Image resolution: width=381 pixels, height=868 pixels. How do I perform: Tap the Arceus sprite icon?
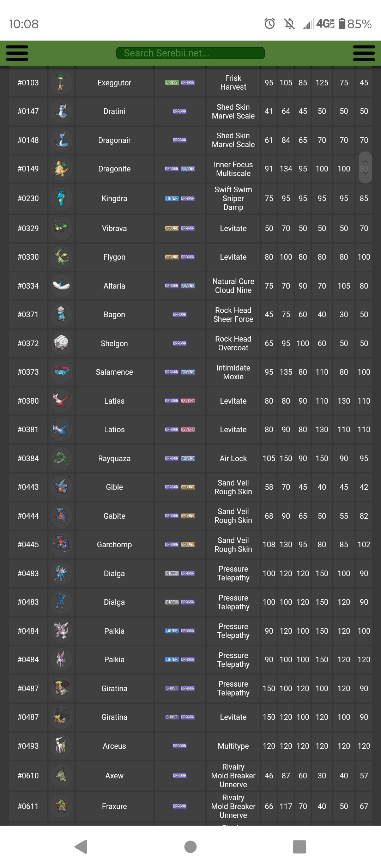pos(61,746)
